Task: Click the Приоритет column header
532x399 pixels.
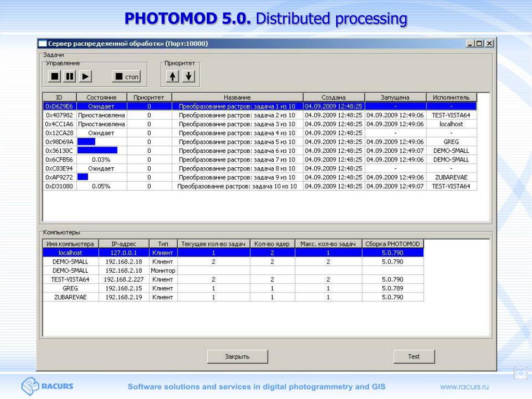Action: click(149, 97)
